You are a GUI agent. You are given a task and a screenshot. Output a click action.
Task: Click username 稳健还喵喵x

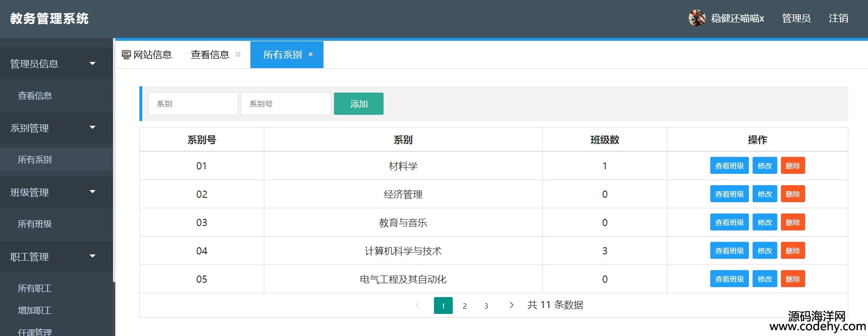pyautogui.click(x=737, y=18)
